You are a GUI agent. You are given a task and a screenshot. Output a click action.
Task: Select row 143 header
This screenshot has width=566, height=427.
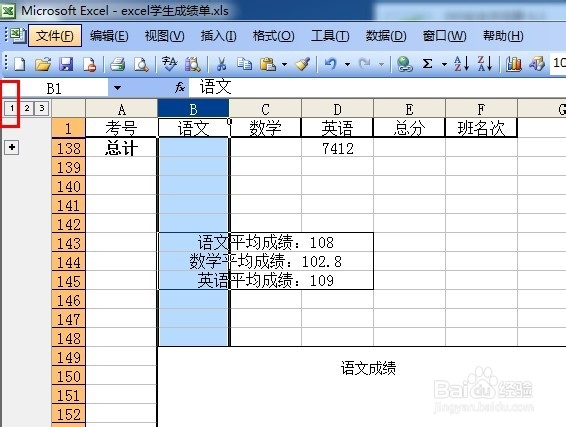click(x=69, y=243)
